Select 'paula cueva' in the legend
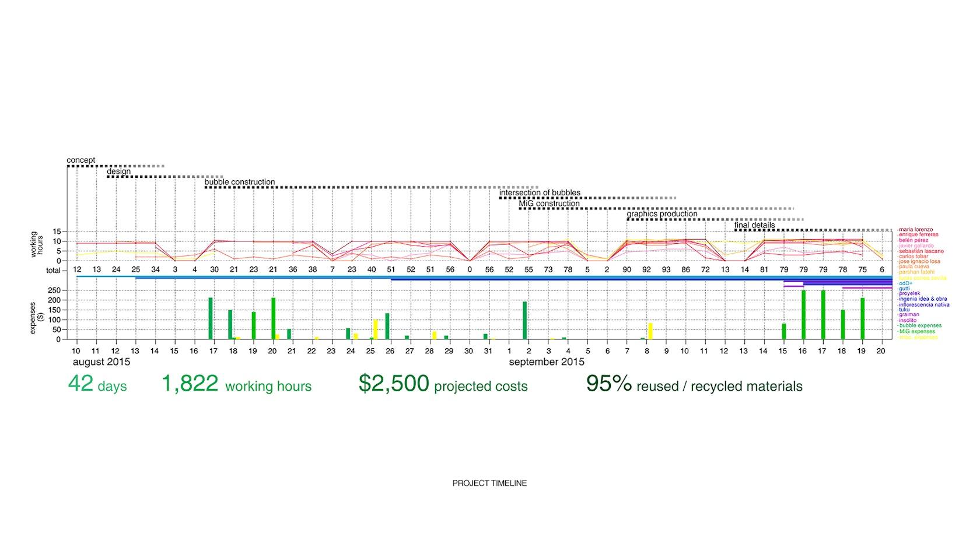The image size is (980, 551). pyautogui.click(x=914, y=267)
